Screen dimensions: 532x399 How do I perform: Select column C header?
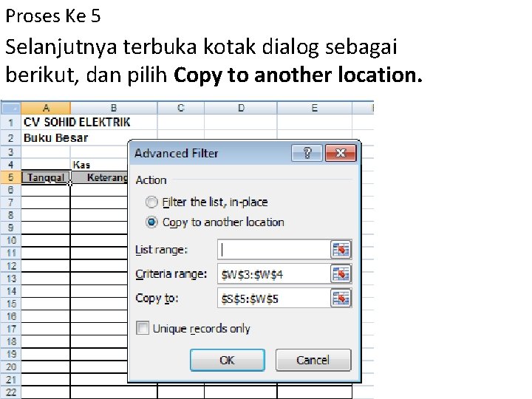coord(181,108)
